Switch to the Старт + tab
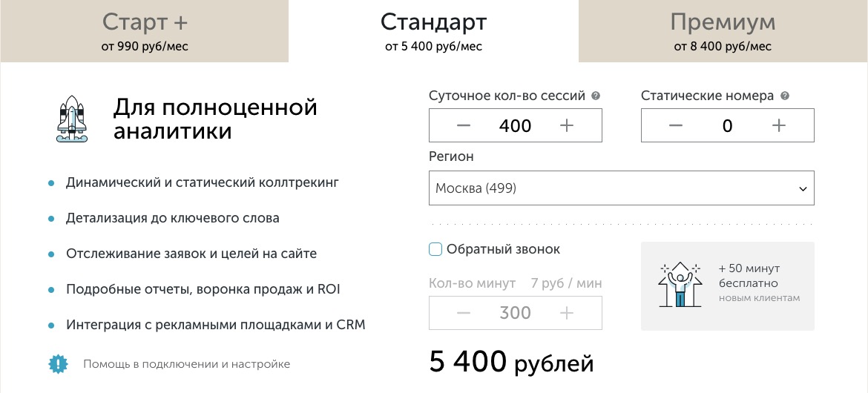This screenshot has width=868, height=393. click(145, 31)
